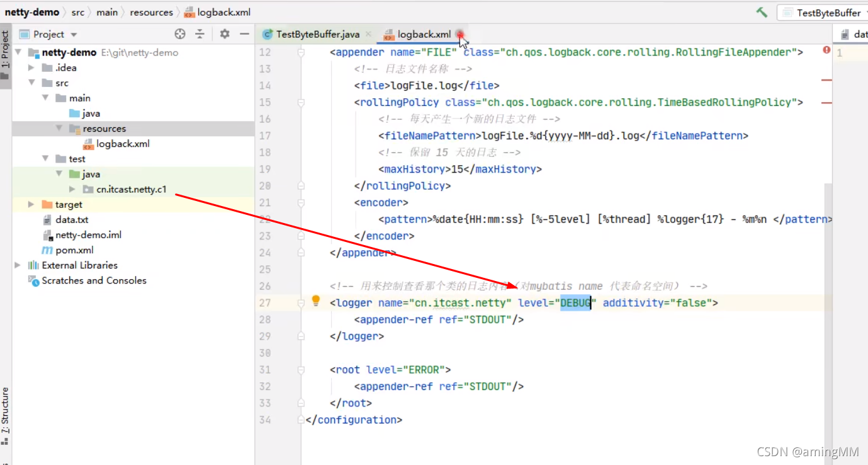This screenshot has height=465, width=868.
Task: Fold the root tag at line 31
Action: 301,370
